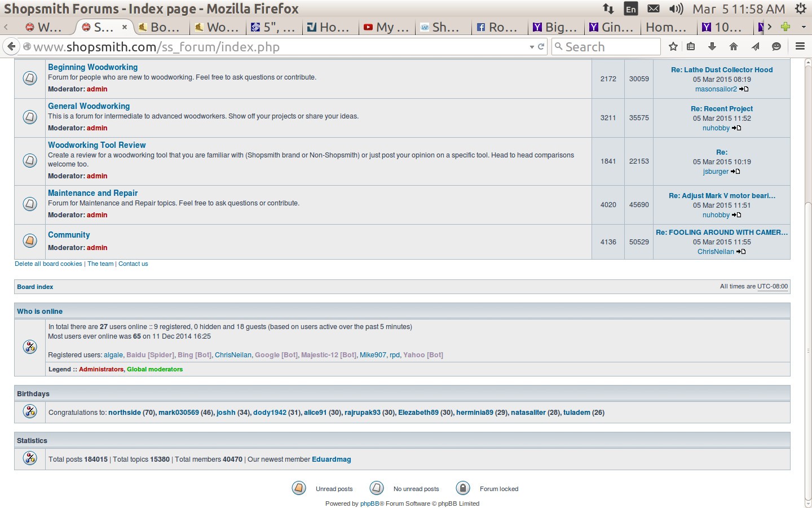The image size is (812, 508).
Task: Click the vertical page scrollbar
Action: 807,282
